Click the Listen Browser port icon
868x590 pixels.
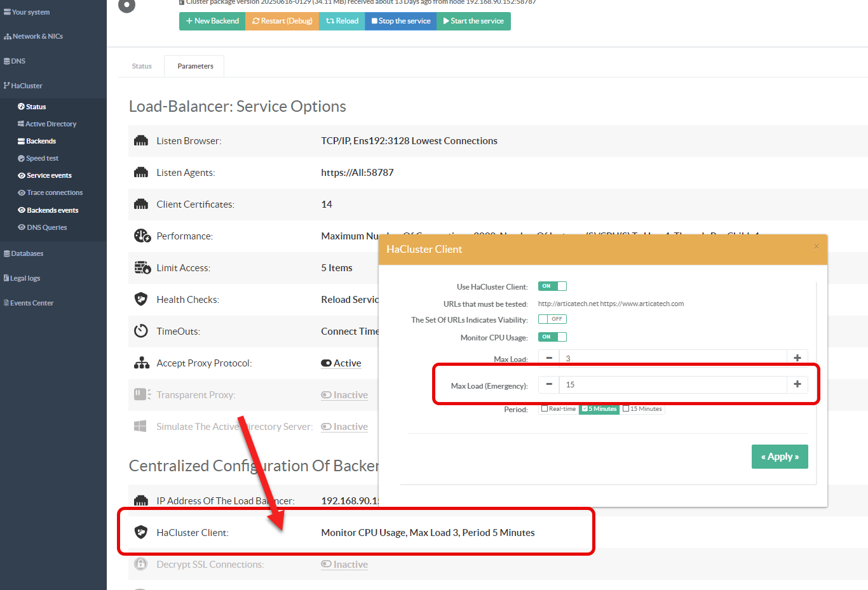141,141
